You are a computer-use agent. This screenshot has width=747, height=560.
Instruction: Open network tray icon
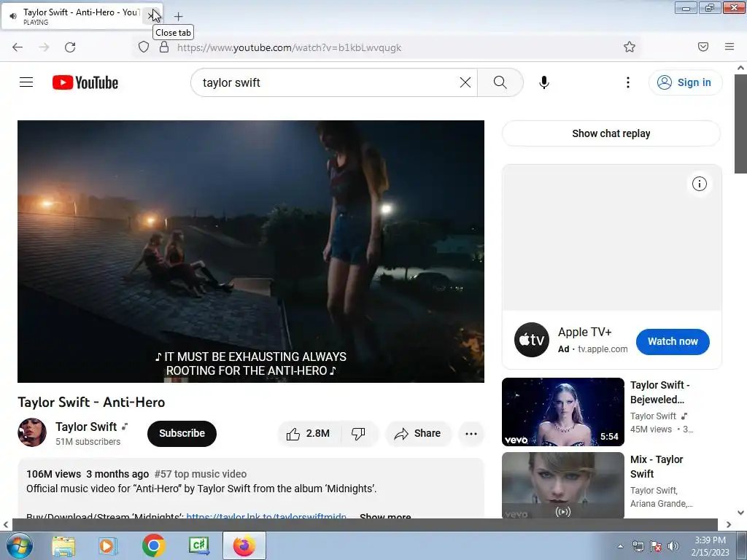click(638, 546)
